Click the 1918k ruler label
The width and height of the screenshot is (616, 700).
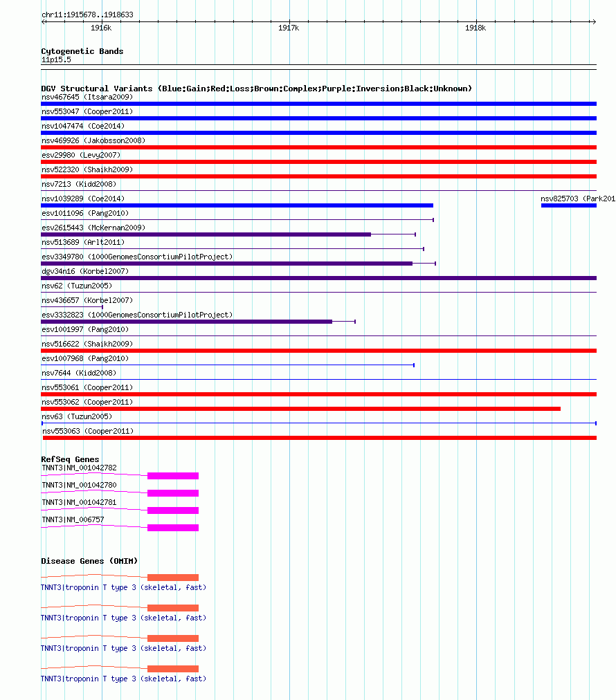coord(475,28)
